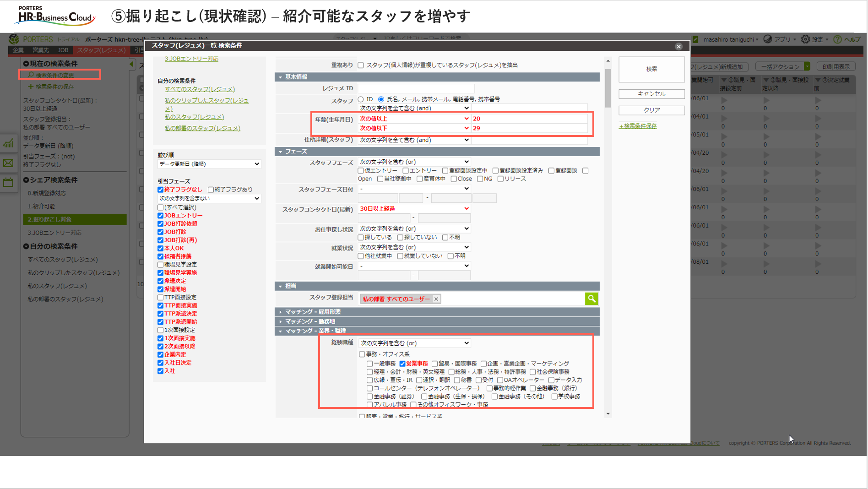Switch to the スタッフ(レジュメ) tab

coord(101,50)
